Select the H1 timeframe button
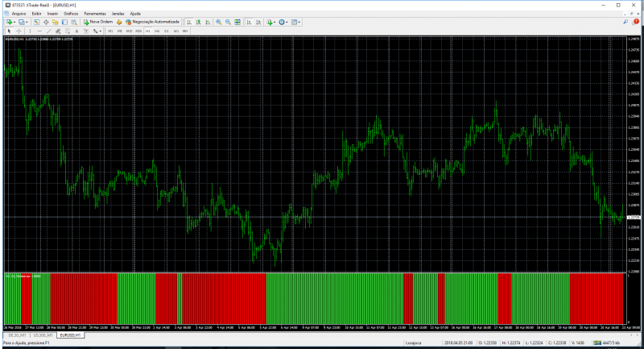The height and width of the screenshot is (349, 644). tap(148, 31)
